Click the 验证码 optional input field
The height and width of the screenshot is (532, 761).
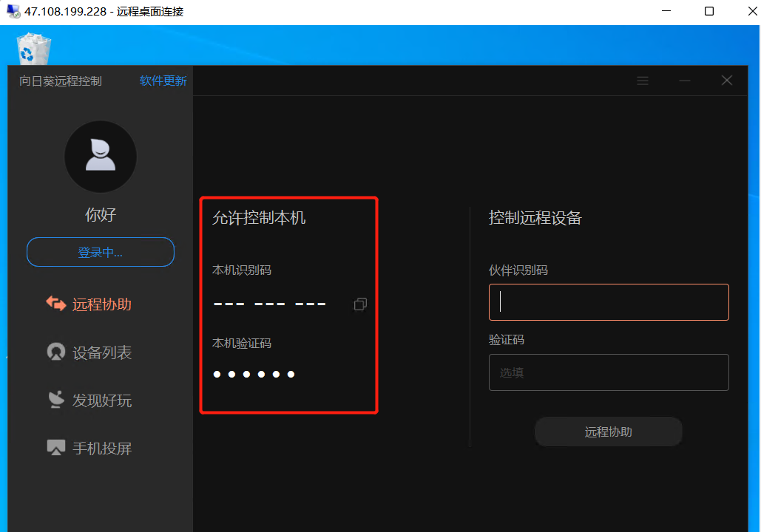(609, 372)
